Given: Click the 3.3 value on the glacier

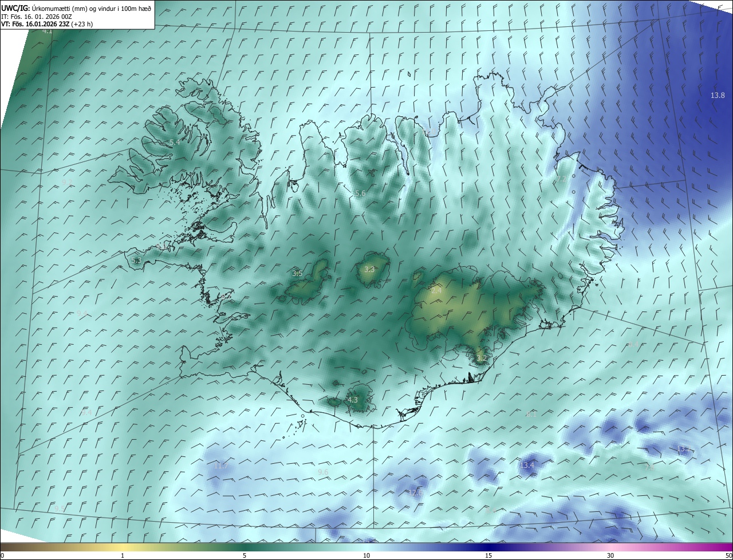Looking at the screenshot, I should tap(369, 269).
